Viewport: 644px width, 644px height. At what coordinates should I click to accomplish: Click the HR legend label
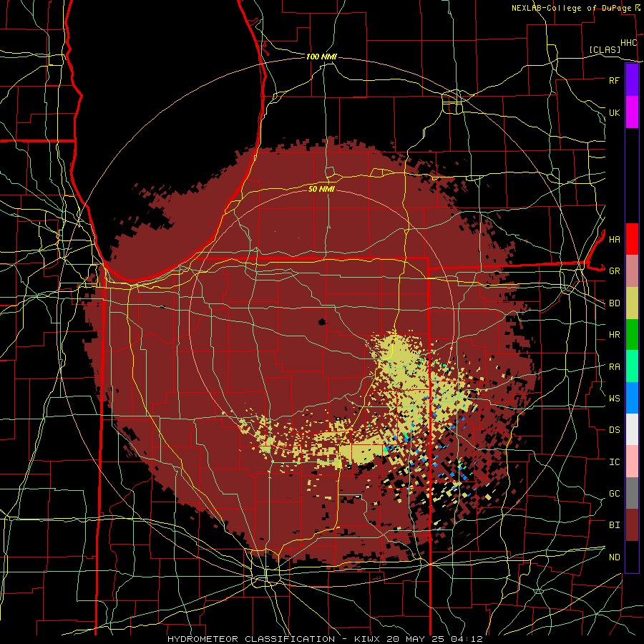[x=614, y=335]
